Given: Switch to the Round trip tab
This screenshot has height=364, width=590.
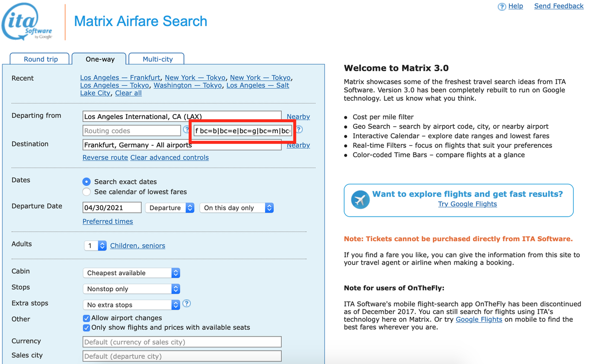Looking at the screenshot, I should 41,59.
